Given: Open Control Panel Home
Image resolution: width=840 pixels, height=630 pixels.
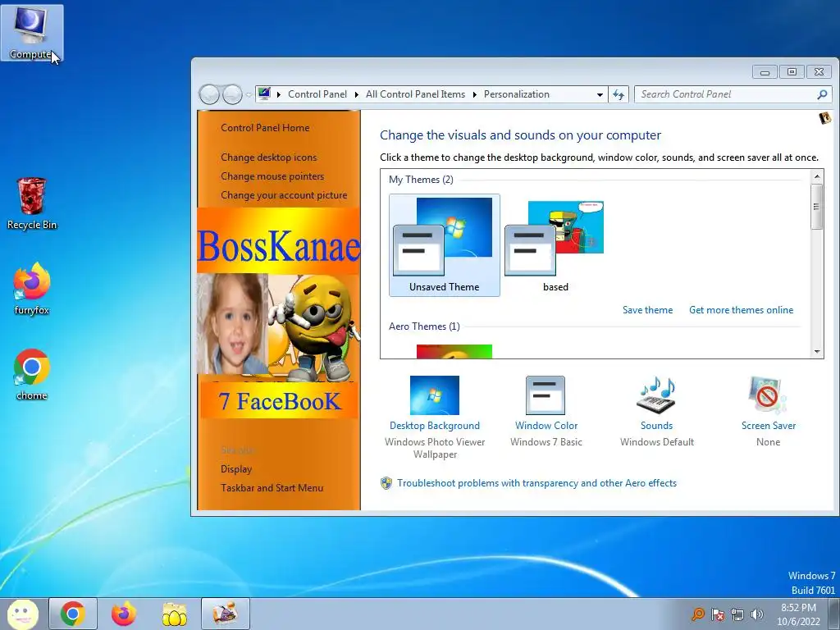Looking at the screenshot, I should (x=265, y=128).
